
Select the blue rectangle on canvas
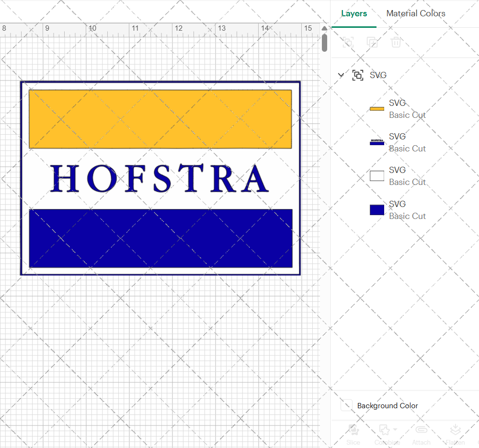[160, 238]
